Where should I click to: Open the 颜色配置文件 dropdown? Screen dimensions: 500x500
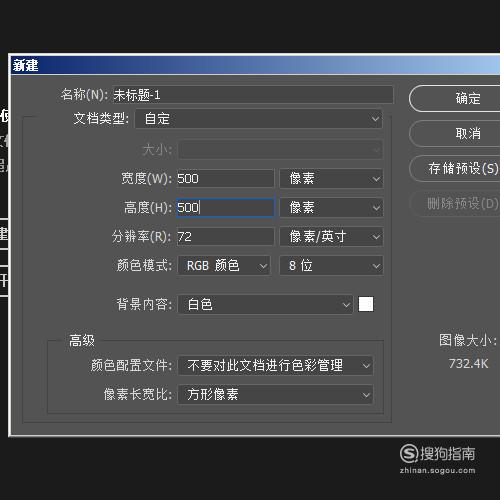coord(275,365)
